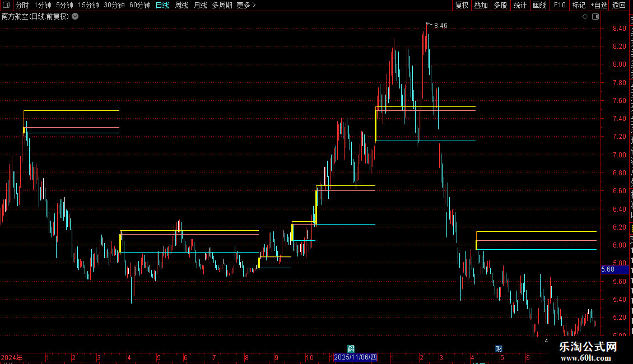
Task: Click the 2025/11/06/四 date label
Action: pos(355,357)
